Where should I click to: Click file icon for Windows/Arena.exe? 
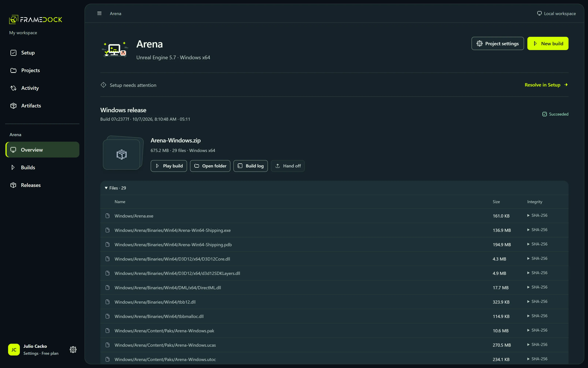click(x=107, y=216)
